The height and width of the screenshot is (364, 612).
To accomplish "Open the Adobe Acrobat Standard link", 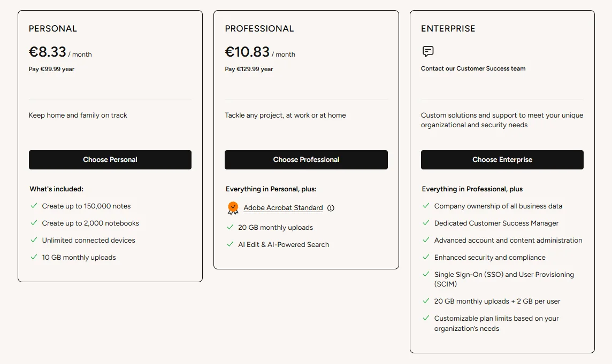I will click(x=283, y=208).
